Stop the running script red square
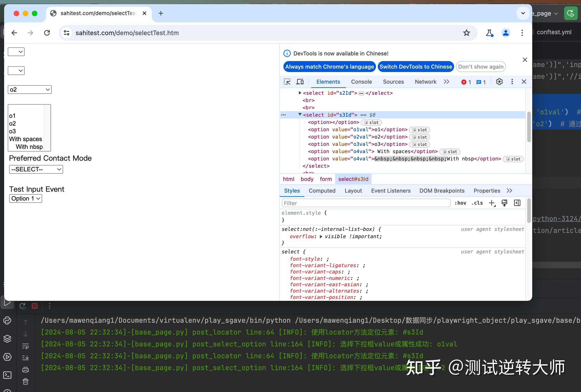Image resolution: width=581 pixels, height=392 pixels. (35, 306)
